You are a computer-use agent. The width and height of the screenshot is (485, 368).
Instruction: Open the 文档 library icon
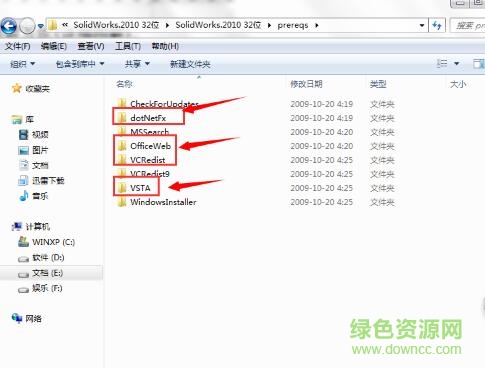coord(23,165)
